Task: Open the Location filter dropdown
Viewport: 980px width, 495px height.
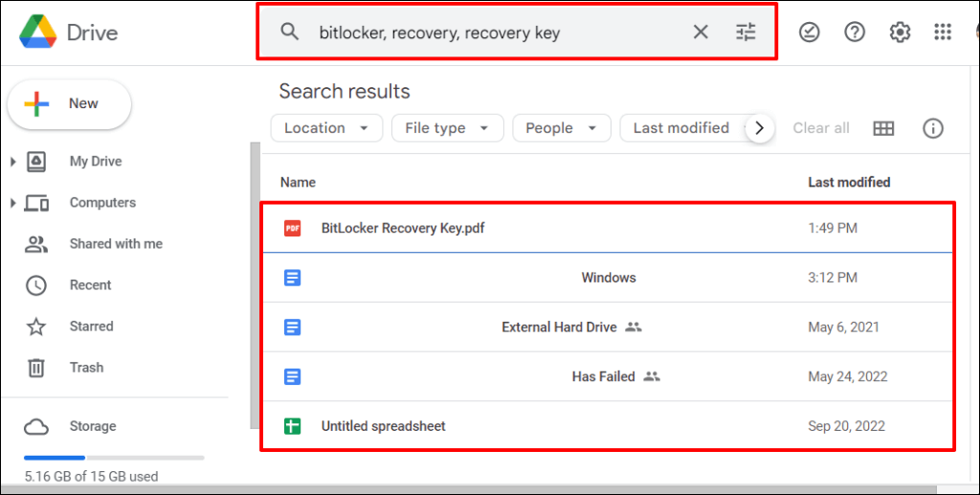Action: click(x=326, y=128)
